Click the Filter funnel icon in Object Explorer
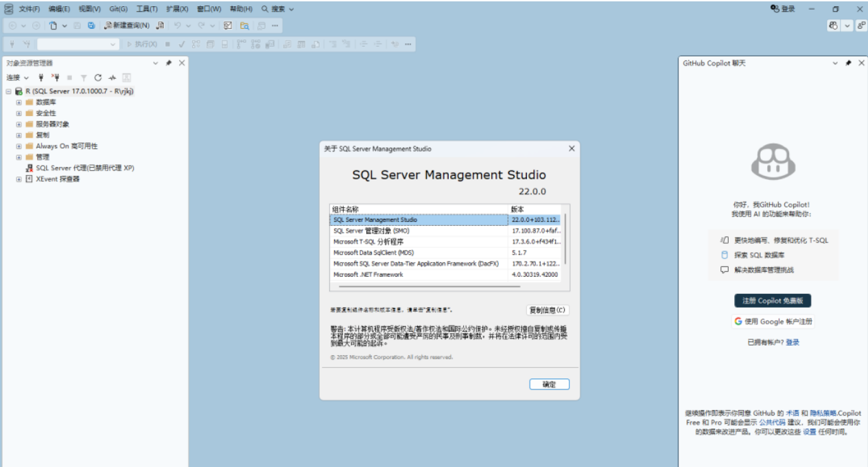 [84, 78]
